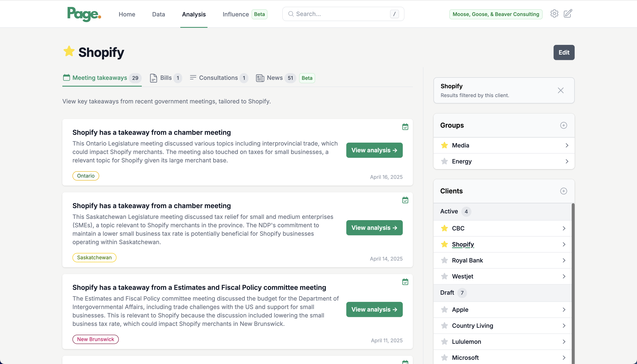Open the Shopify link in clients list
The height and width of the screenshot is (364, 637).
pyautogui.click(x=463, y=244)
